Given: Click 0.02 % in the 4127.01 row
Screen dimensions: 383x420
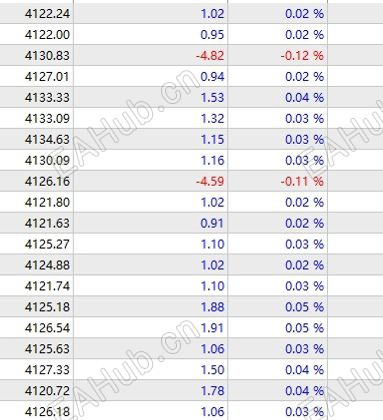Looking at the screenshot, I should (304, 77).
